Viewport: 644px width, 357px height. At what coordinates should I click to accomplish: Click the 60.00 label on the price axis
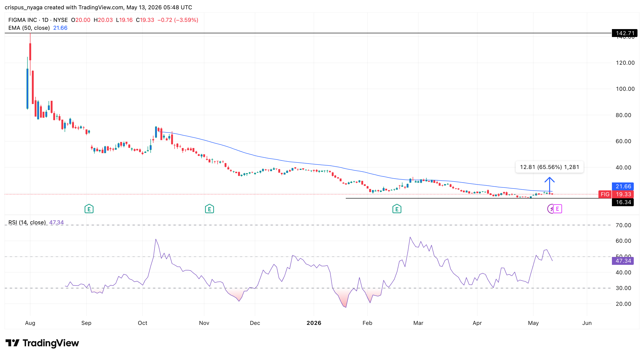(624, 141)
